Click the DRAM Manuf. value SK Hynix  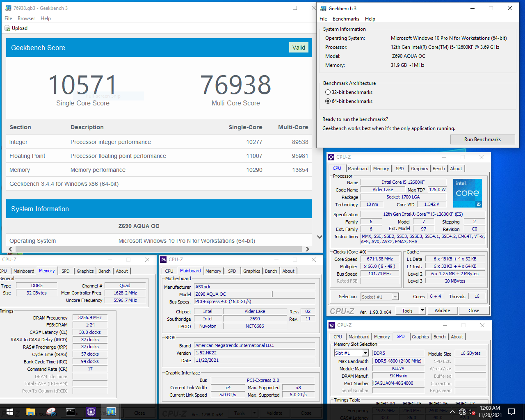pos(398,376)
